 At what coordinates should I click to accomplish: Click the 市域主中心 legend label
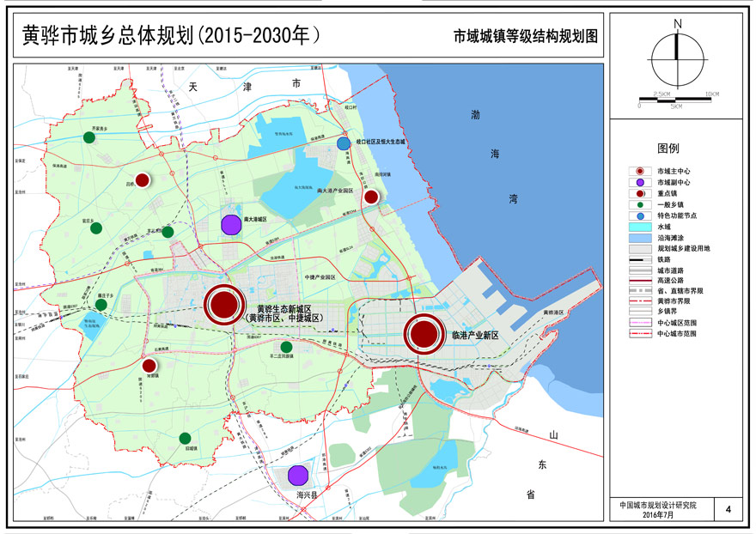point(674,171)
